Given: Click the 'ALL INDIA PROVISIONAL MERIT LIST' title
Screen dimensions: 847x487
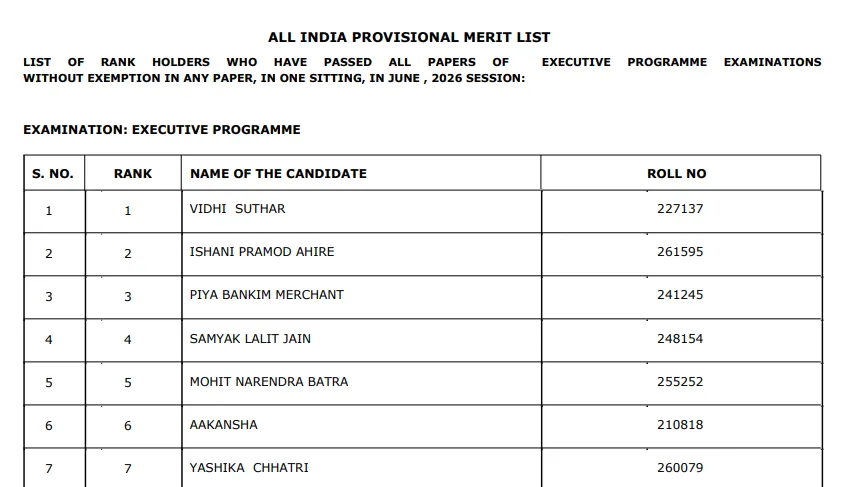Looking at the screenshot, I should (409, 37).
